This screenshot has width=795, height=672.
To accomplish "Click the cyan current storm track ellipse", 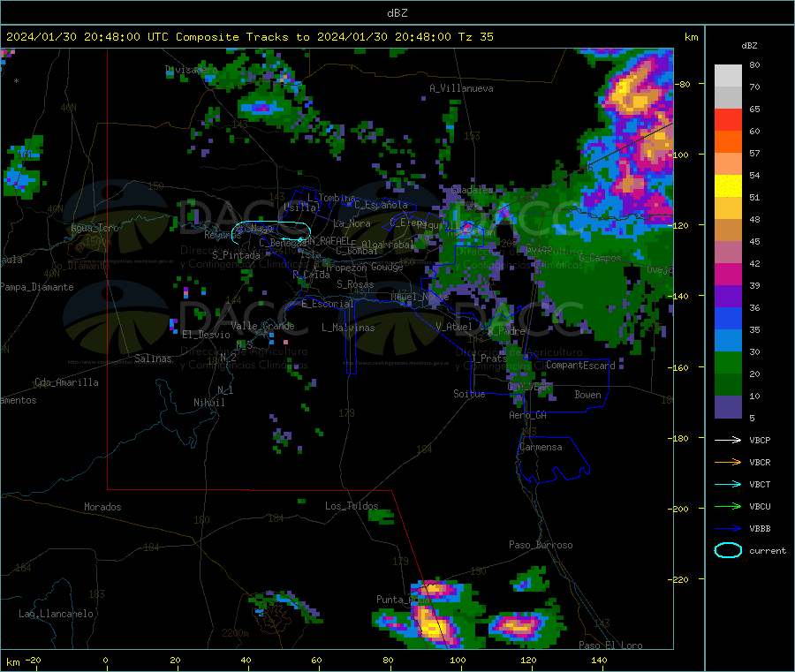I will tap(271, 230).
